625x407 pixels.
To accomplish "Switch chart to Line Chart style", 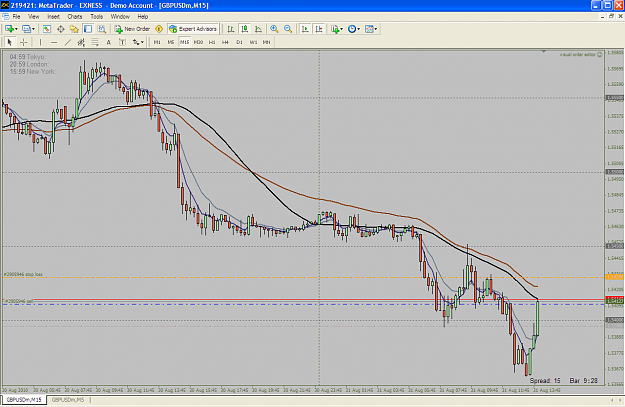I will click(x=258, y=29).
